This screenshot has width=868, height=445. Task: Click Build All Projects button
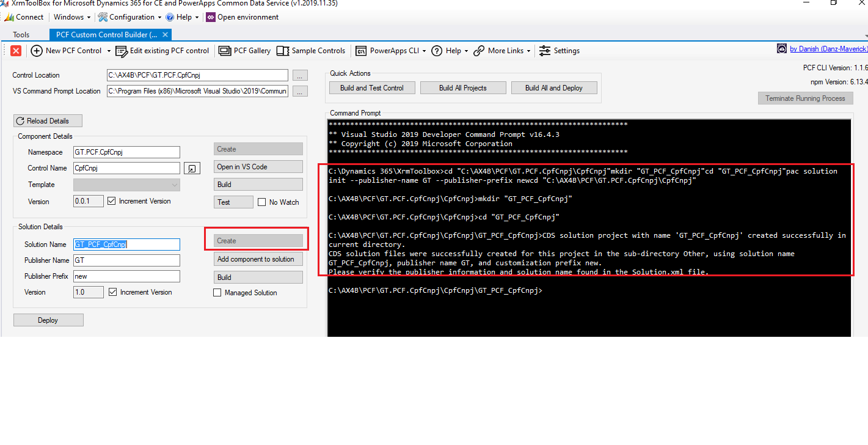463,88
